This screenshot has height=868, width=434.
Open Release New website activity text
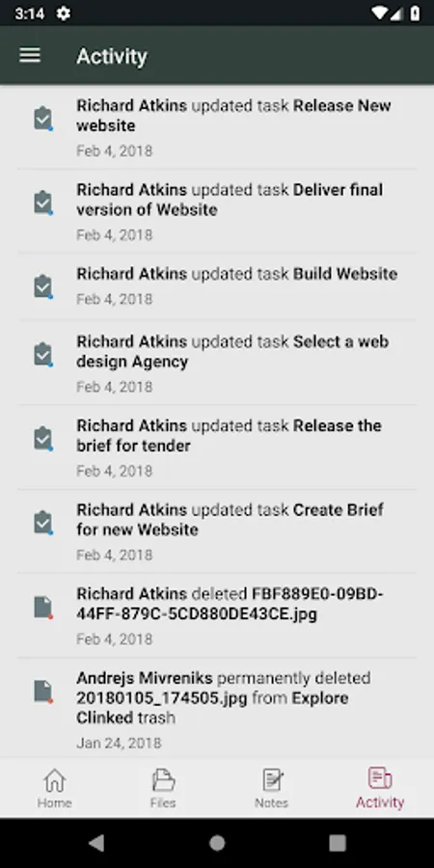(x=233, y=116)
